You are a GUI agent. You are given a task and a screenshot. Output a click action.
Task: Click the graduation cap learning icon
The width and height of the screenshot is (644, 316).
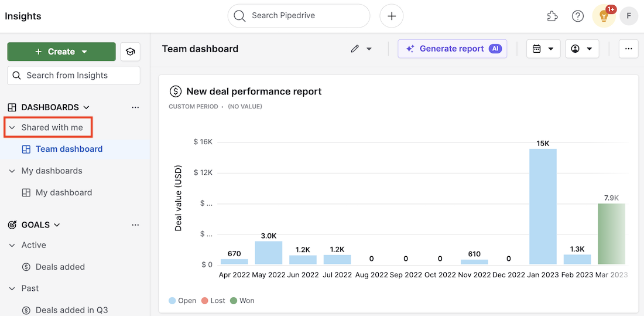pos(130,52)
